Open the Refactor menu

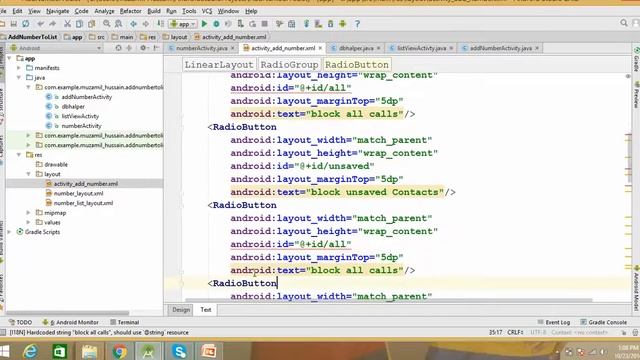tap(130, 11)
